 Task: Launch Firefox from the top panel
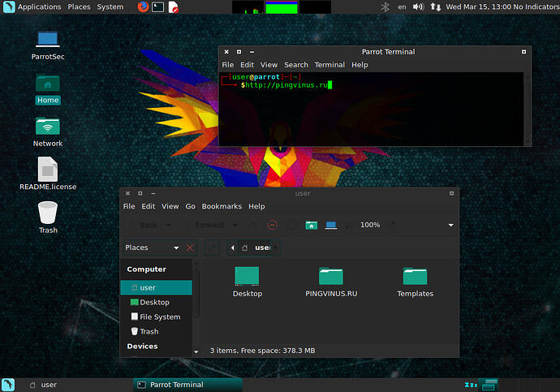[143, 6]
